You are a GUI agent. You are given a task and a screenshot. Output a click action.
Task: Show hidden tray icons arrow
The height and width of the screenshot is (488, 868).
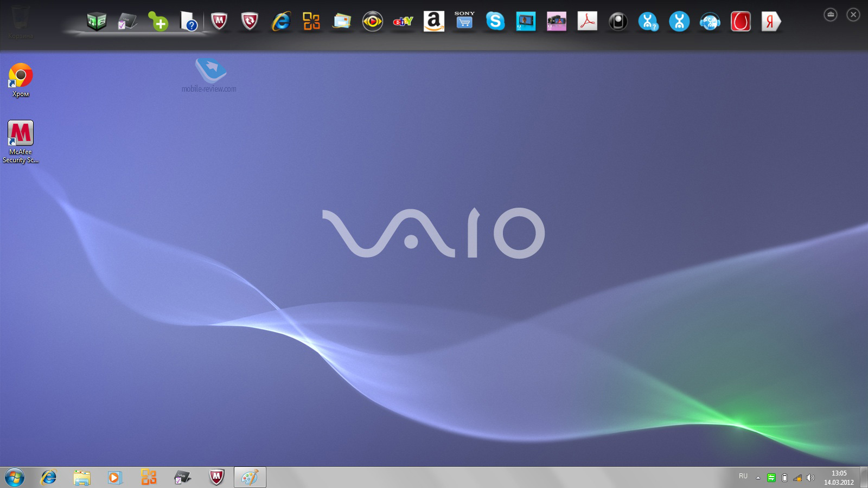(x=758, y=478)
